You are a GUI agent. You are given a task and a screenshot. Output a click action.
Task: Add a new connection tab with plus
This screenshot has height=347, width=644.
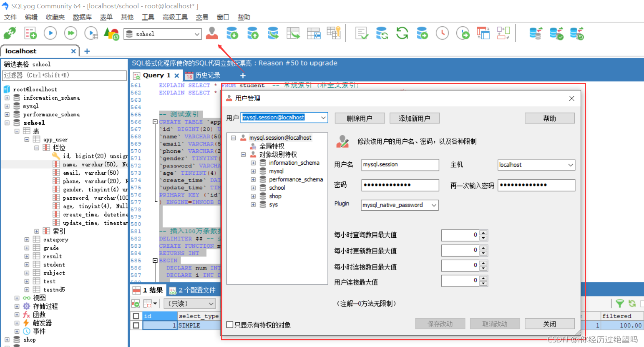tap(87, 51)
